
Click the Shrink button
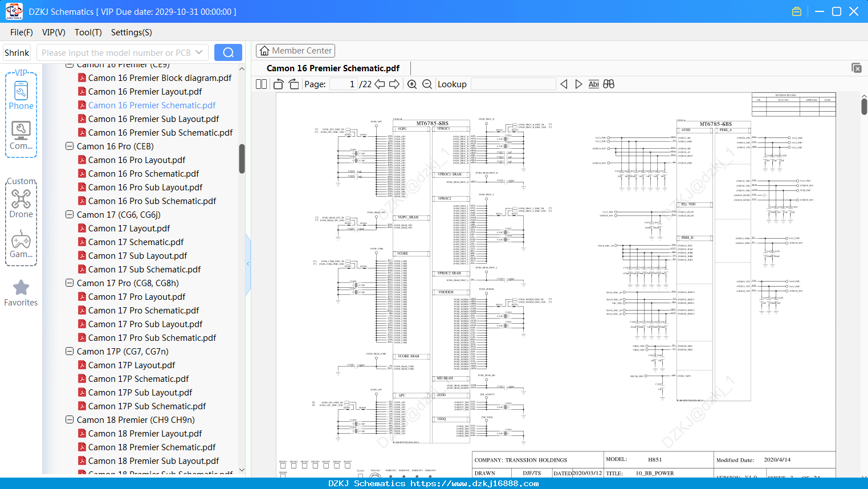click(17, 52)
